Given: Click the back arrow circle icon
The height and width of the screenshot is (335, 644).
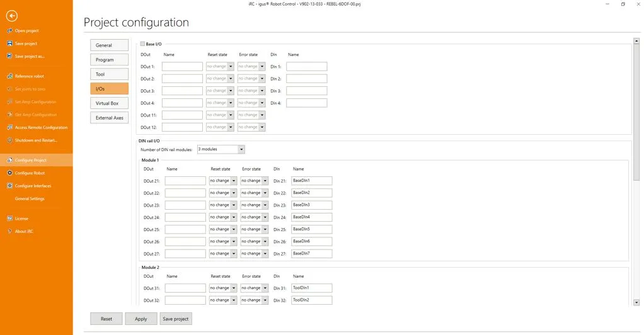Looking at the screenshot, I should [x=11, y=16].
